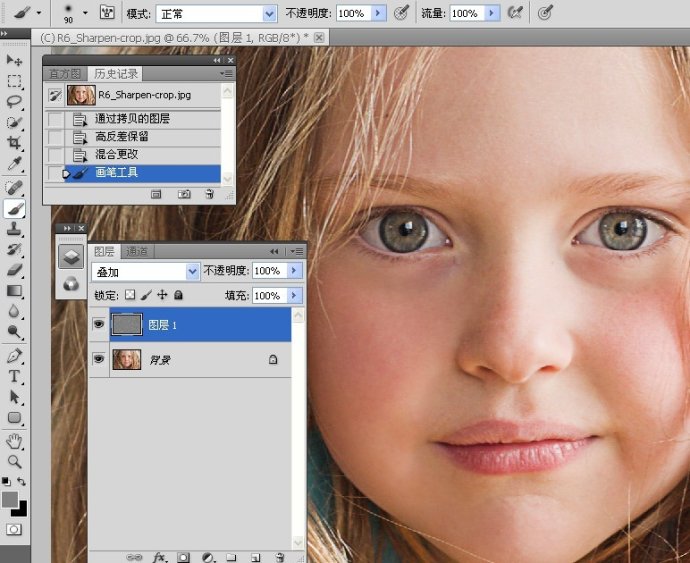
Task: Hide 图层 1 layer visibility
Action: pyautogui.click(x=99, y=324)
